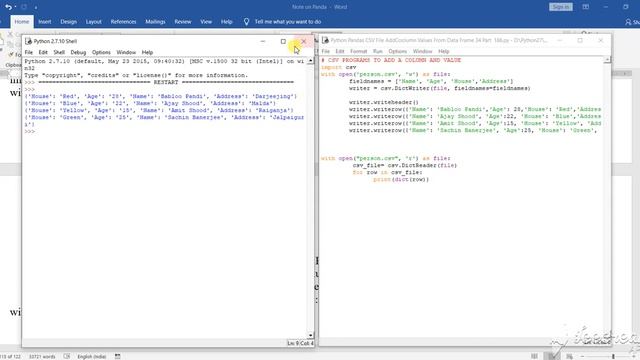Open the Mailings ribbon tab
The image size is (640, 360).
tap(156, 22)
